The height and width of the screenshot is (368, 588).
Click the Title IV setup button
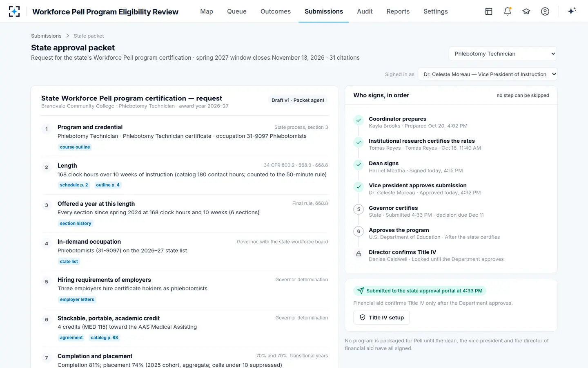(381, 317)
